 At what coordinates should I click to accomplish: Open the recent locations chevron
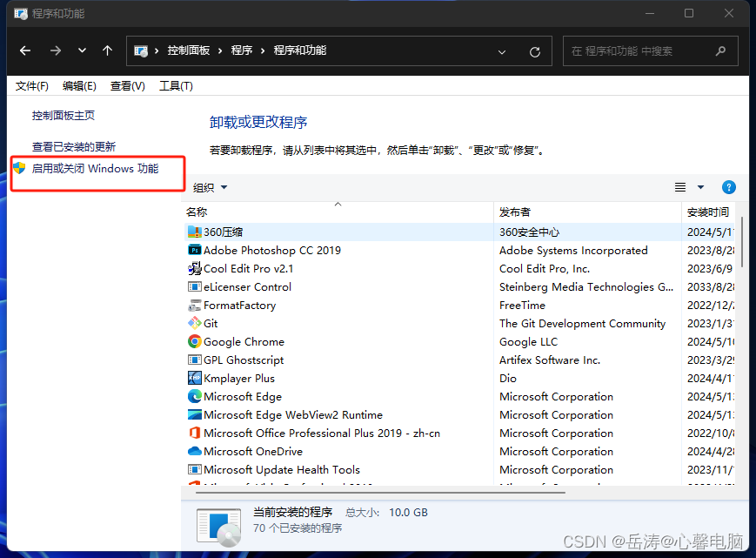pos(82,50)
